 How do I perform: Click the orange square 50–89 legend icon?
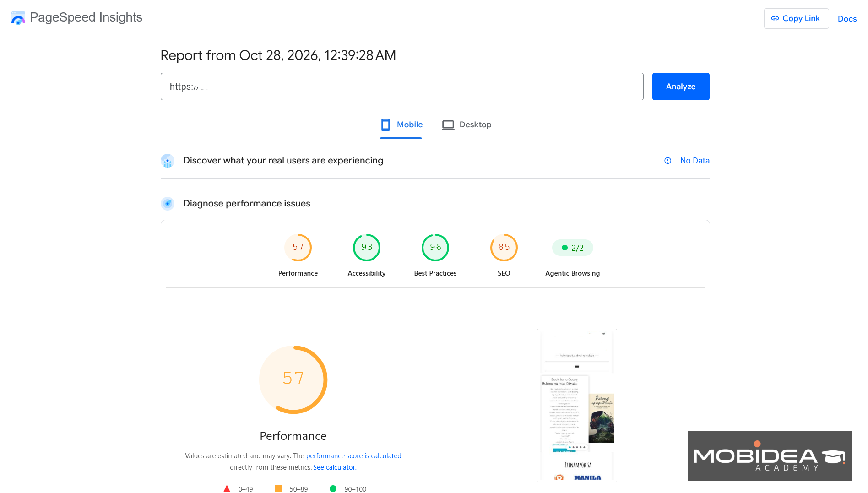(278, 488)
